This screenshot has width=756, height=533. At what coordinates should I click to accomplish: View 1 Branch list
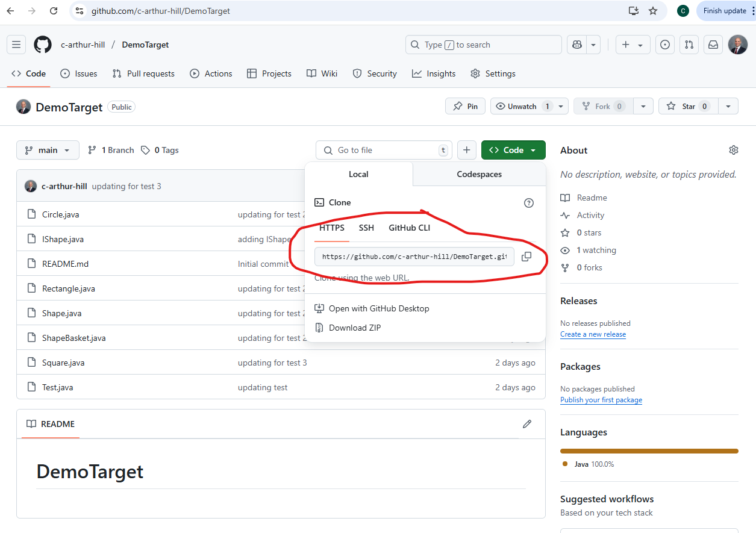111,150
